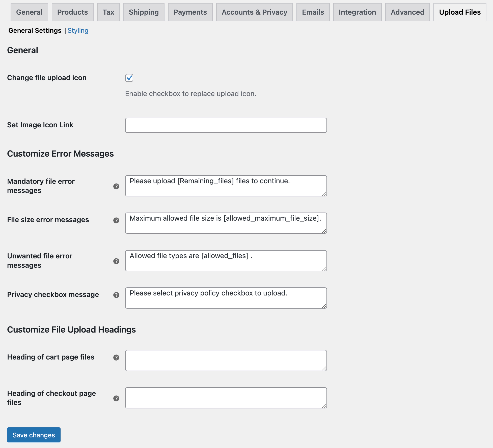Open help tooltip for Privacy checkbox message
This screenshot has height=448, width=493.
point(117,295)
